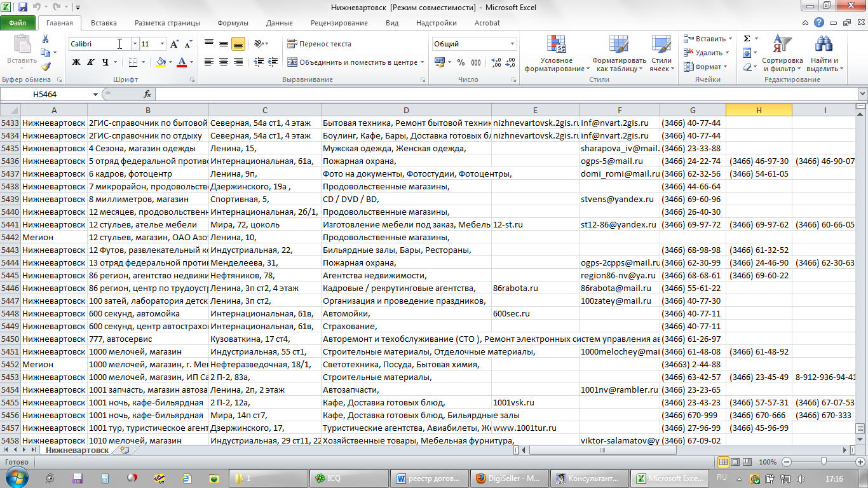Viewport: 868px width, 488px height.
Task: Toggle bold Ж formatting
Action: [76, 62]
